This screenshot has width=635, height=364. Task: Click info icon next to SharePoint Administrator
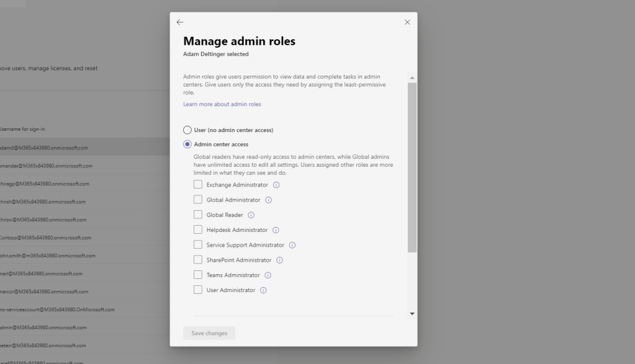coord(279,260)
